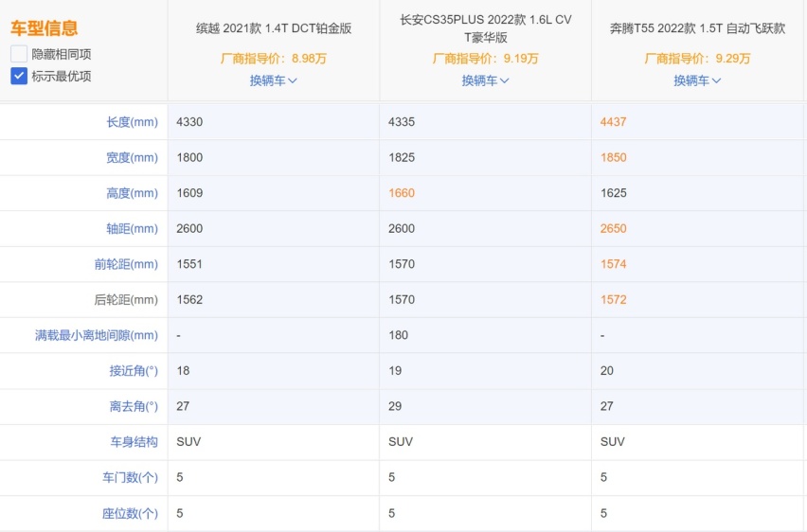Select approach angle value 18
The width and height of the screenshot is (807, 532).
183,370
